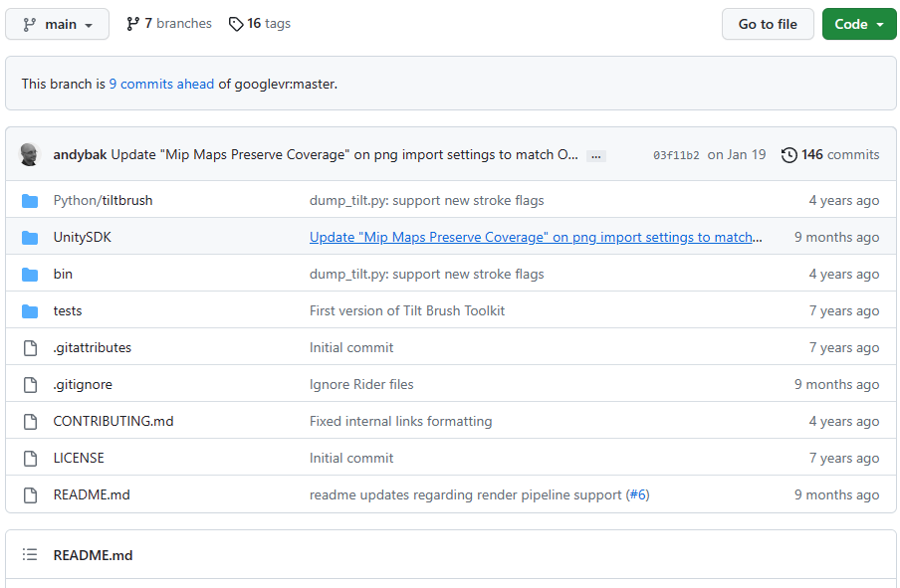The height and width of the screenshot is (588, 900).
Task: Open commit hash 03f11b2
Action: (x=676, y=155)
